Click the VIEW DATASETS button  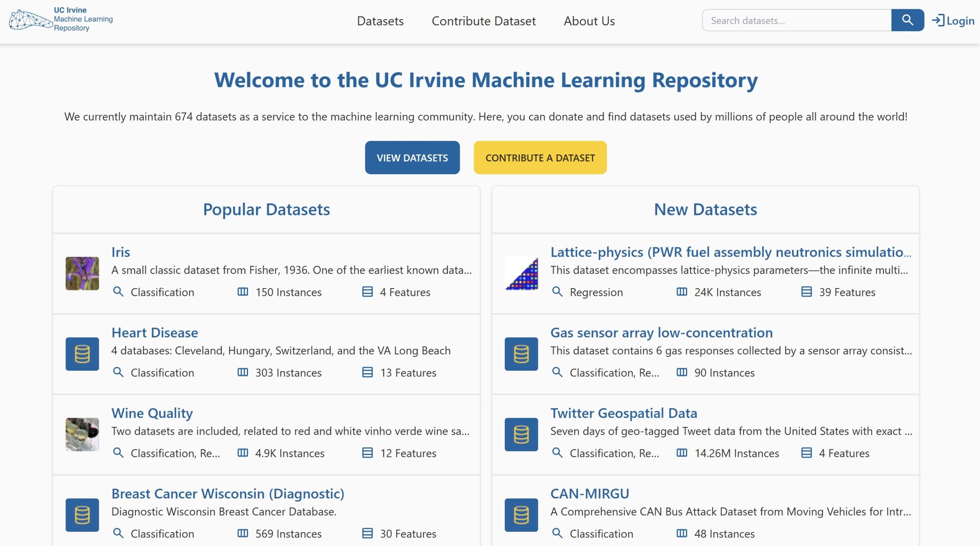point(412,158)
